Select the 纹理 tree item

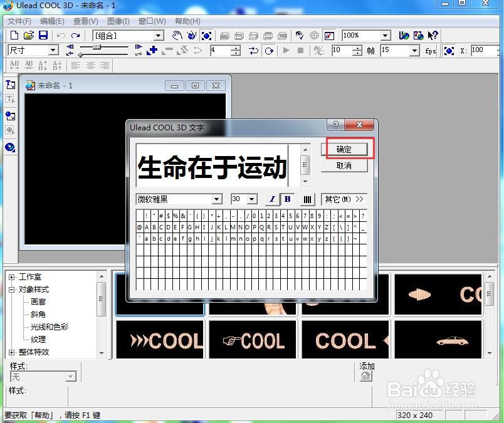click(38, 340)
